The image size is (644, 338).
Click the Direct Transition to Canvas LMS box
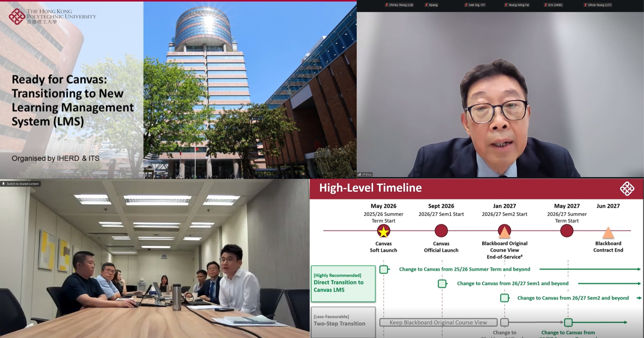pyautogui.click(x=343, y=283)
